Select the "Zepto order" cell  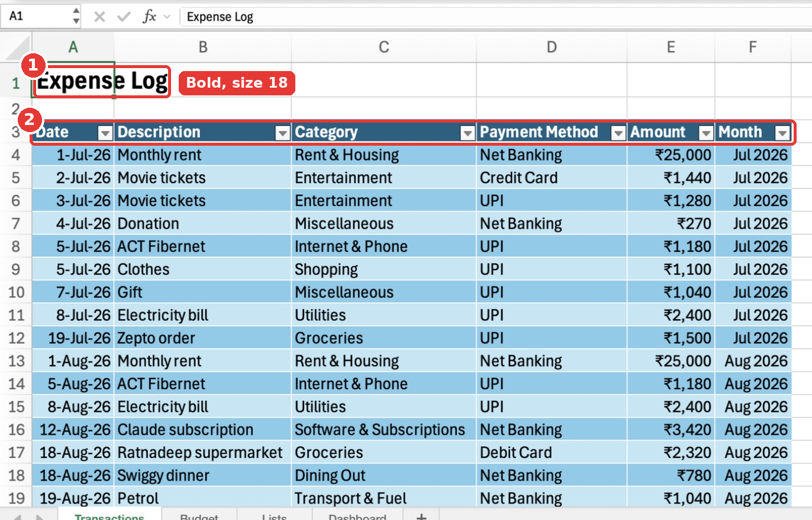(x=203, y=338)
